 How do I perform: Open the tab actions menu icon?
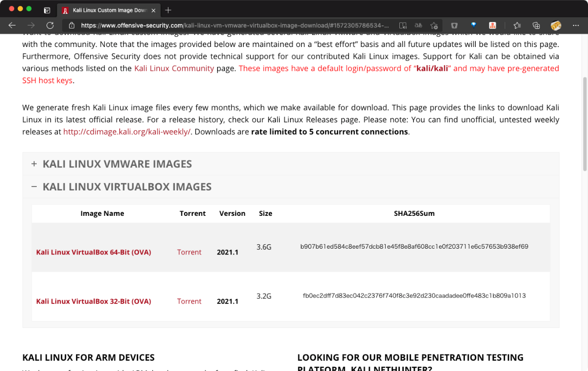[x=47, y=10]
